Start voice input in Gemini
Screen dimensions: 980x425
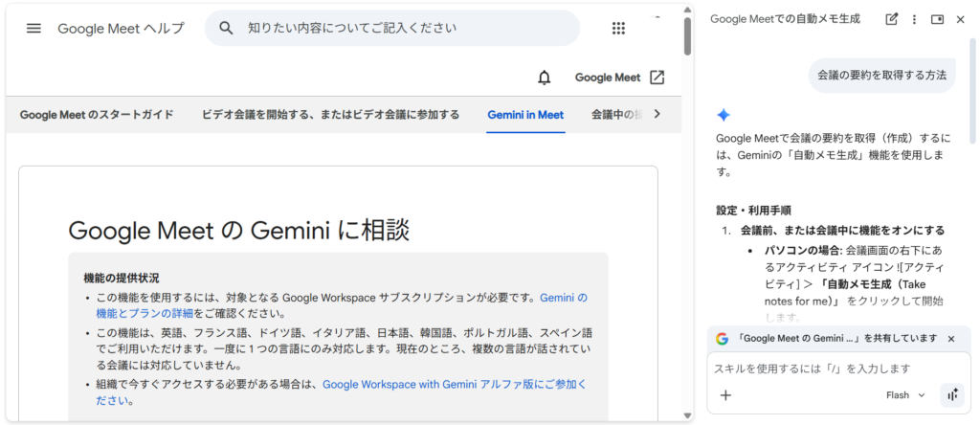952,395
